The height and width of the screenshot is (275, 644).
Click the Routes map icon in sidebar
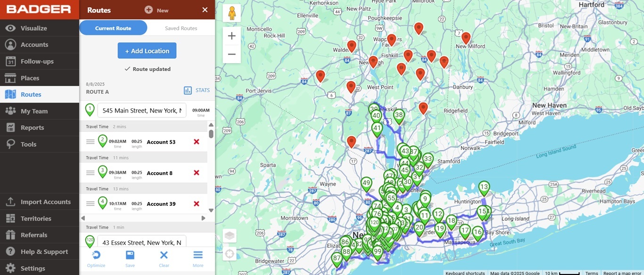(x=10, y=95)
